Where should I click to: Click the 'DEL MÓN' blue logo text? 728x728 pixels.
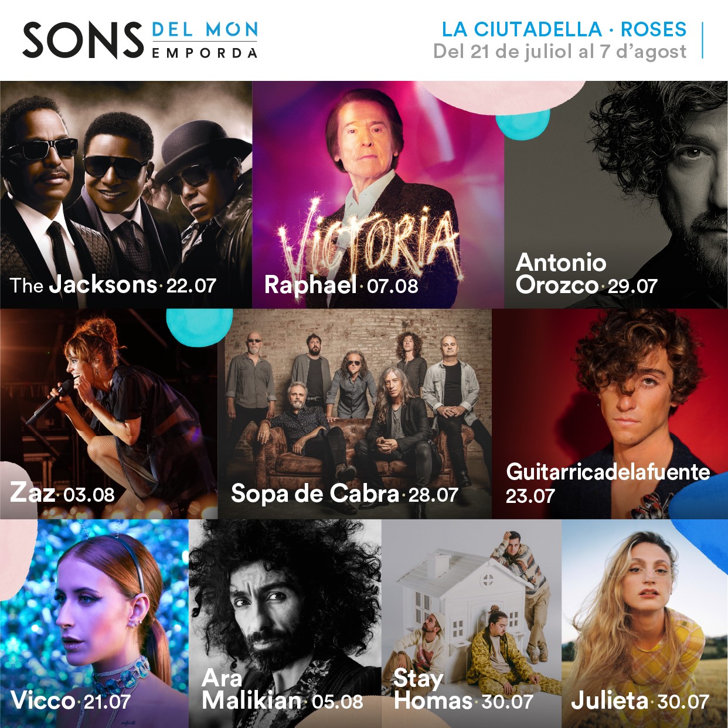(205, 30)
